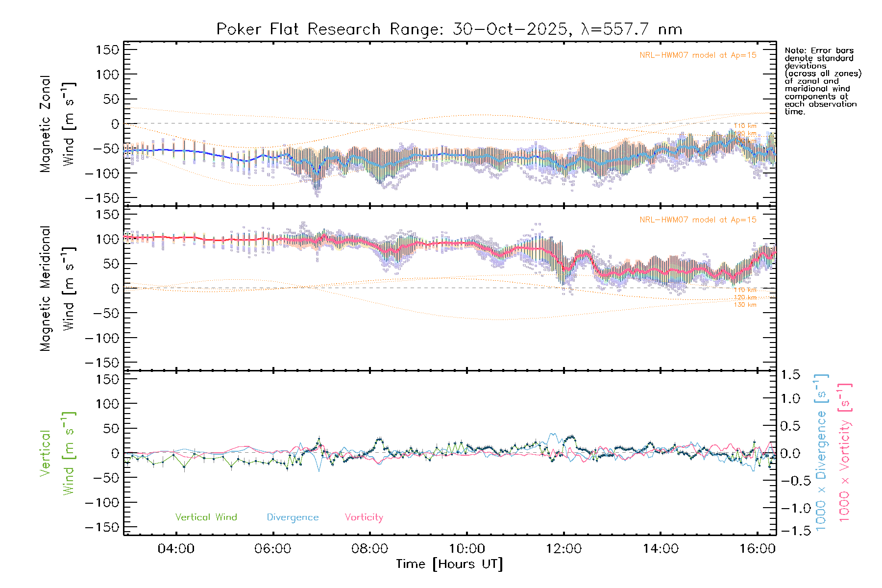Click the Magnetic Meridional Wind axis title
The height and width of the screenshot is (588, 882).
click(57, 289)
